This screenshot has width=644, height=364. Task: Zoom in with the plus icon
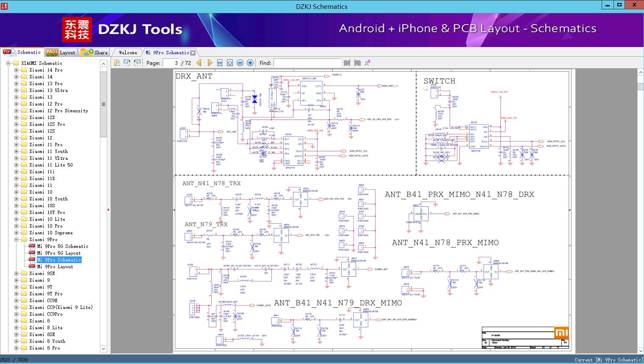[x=250, y=63]
